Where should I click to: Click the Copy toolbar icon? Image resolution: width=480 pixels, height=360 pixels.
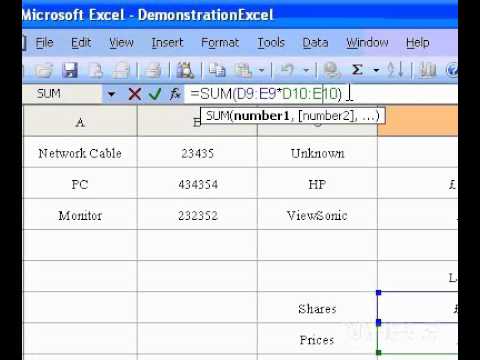pyautogui.click(x=217, y=70)
